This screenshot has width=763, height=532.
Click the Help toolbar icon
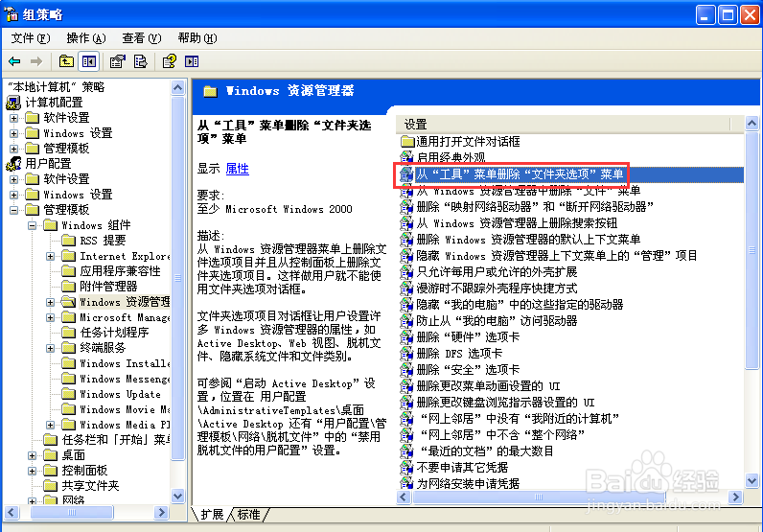click(170, 61)
